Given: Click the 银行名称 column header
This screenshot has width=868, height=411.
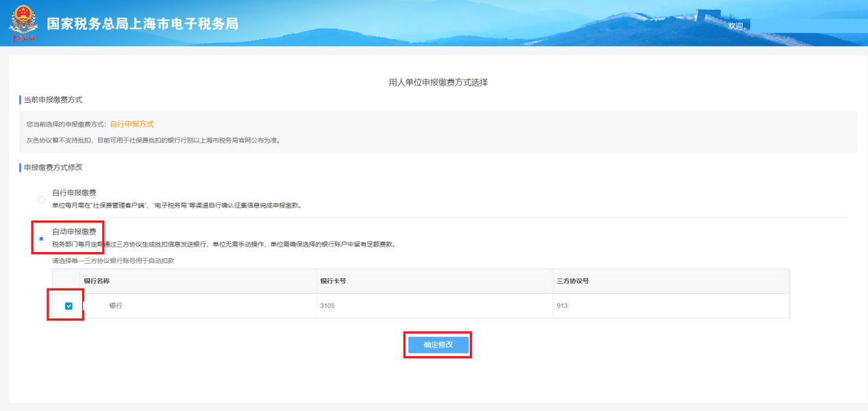Looking at the screenshot, I should (97, 282).
